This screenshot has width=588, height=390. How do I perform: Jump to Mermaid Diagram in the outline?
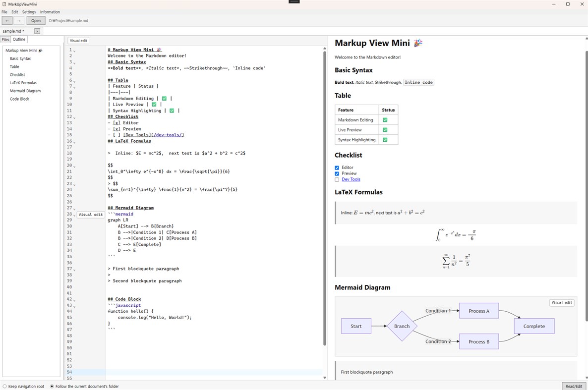tap(25, 91)
